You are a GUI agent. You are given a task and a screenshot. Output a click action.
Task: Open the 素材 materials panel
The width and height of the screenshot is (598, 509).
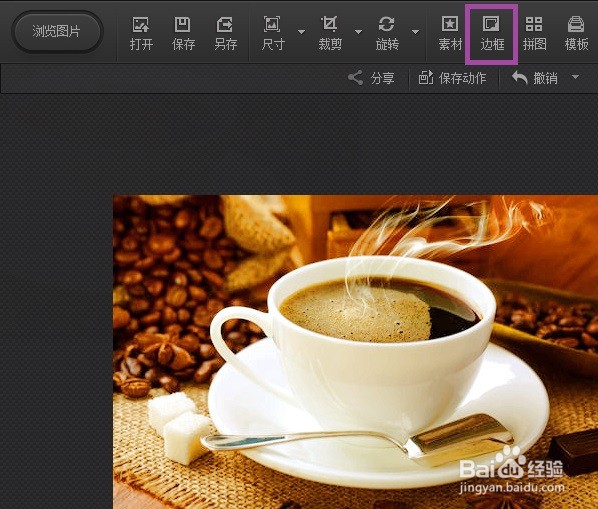point(450,34)
